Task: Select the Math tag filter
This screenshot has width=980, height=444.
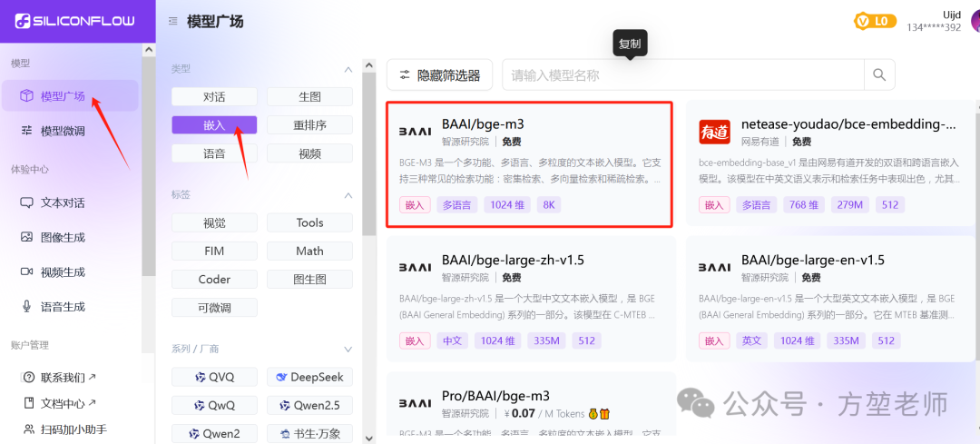Action: point(309,251)
